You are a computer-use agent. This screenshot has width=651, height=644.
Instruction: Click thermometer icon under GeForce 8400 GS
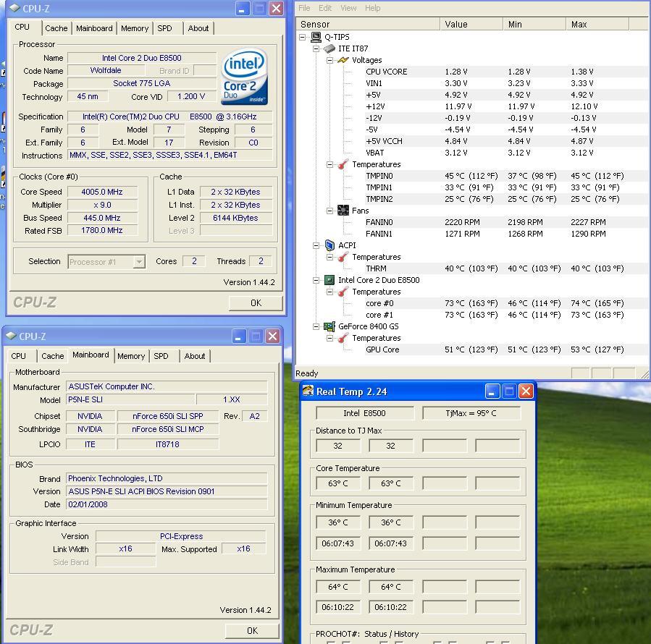tap(343, 338)
